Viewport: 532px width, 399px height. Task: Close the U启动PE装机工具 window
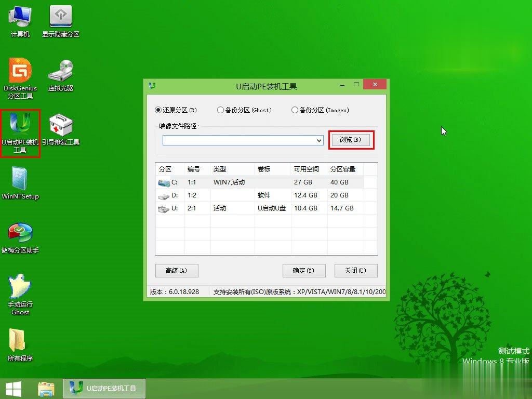[x=375, y=85]
